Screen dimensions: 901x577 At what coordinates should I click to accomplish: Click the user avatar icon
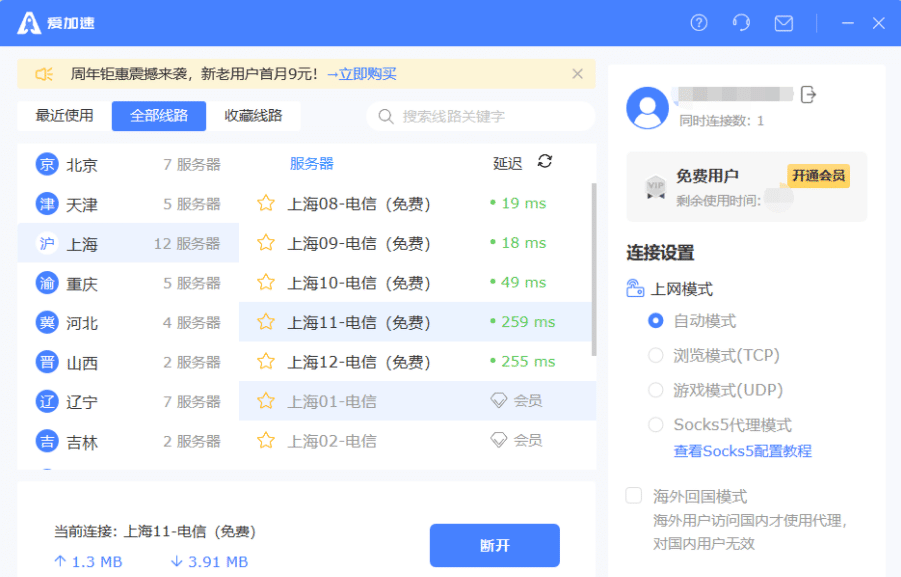click(647, 108)
